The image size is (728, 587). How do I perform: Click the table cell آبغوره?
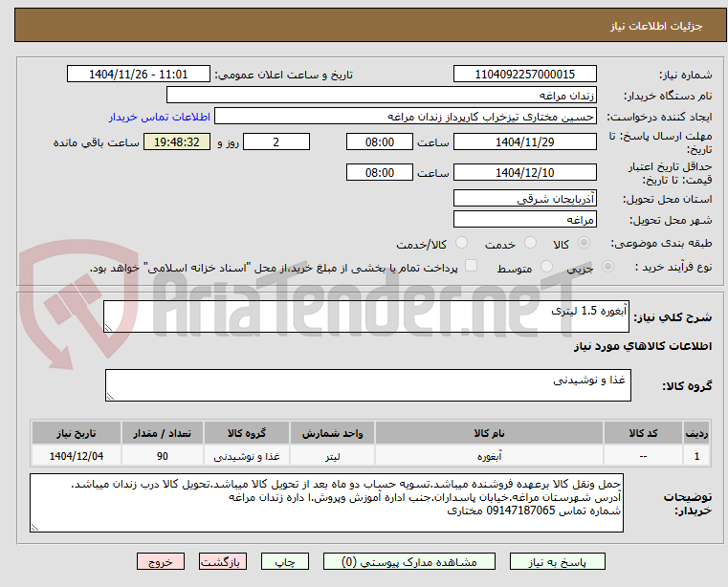coord(489,456)
